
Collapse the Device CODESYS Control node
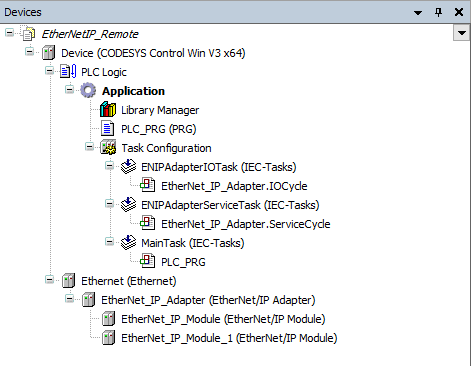tap(30, 52)
